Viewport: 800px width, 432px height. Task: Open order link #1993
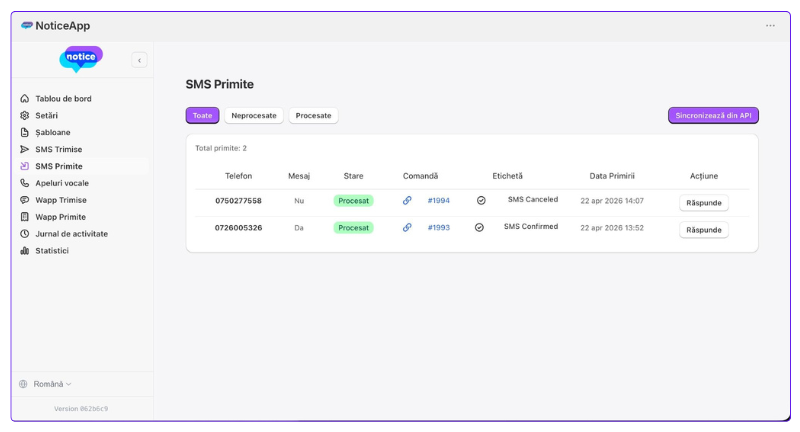[x=439, y=227]
